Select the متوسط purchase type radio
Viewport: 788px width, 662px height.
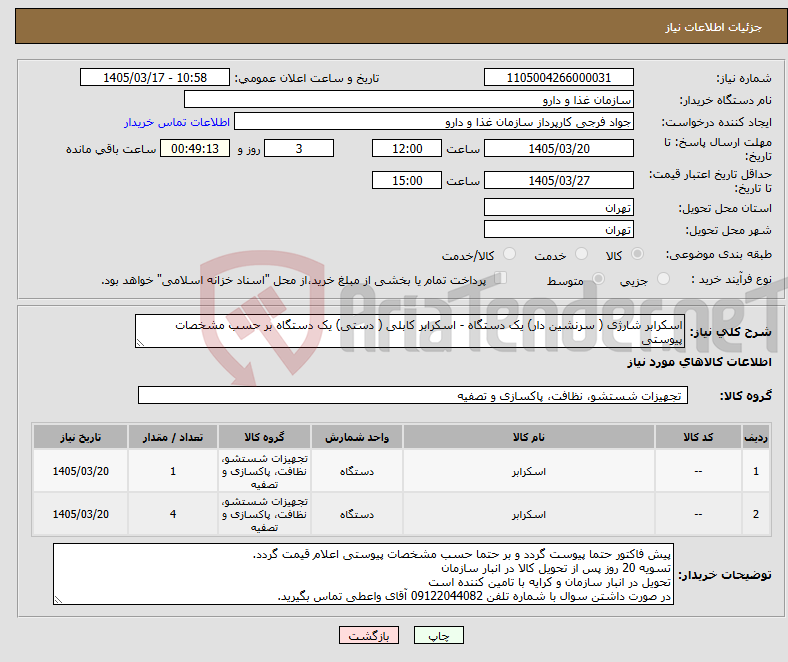coord(598,278)
